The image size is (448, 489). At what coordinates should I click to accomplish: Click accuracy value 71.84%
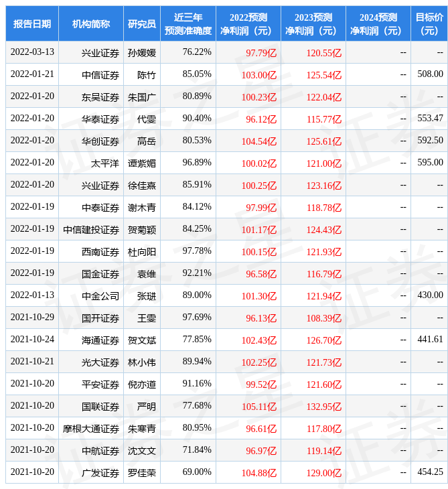197,449
